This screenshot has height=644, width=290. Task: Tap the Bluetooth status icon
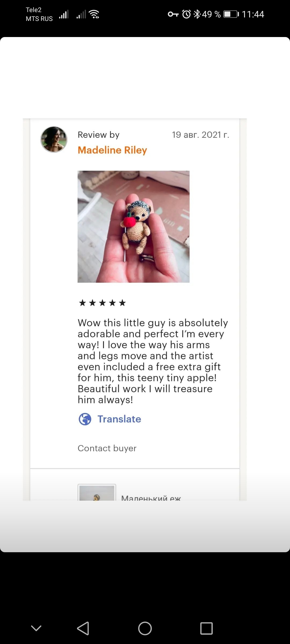click(197, 14)
